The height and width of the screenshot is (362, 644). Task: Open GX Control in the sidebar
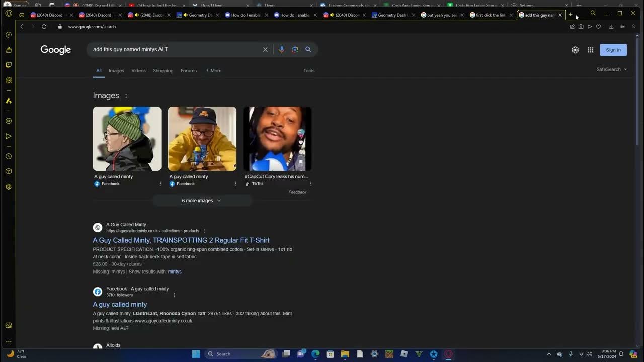(9, 35)
